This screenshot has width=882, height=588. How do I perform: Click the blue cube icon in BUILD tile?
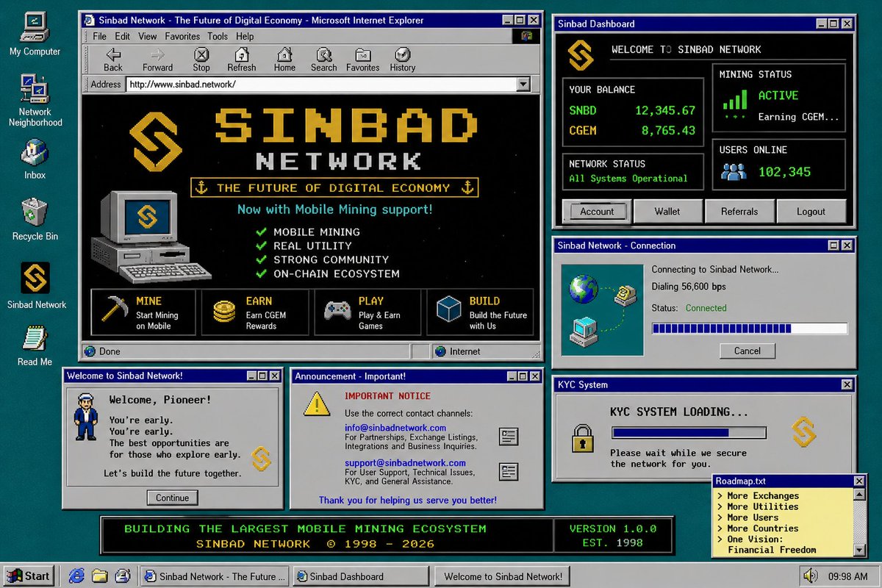[x=448, y=309]
